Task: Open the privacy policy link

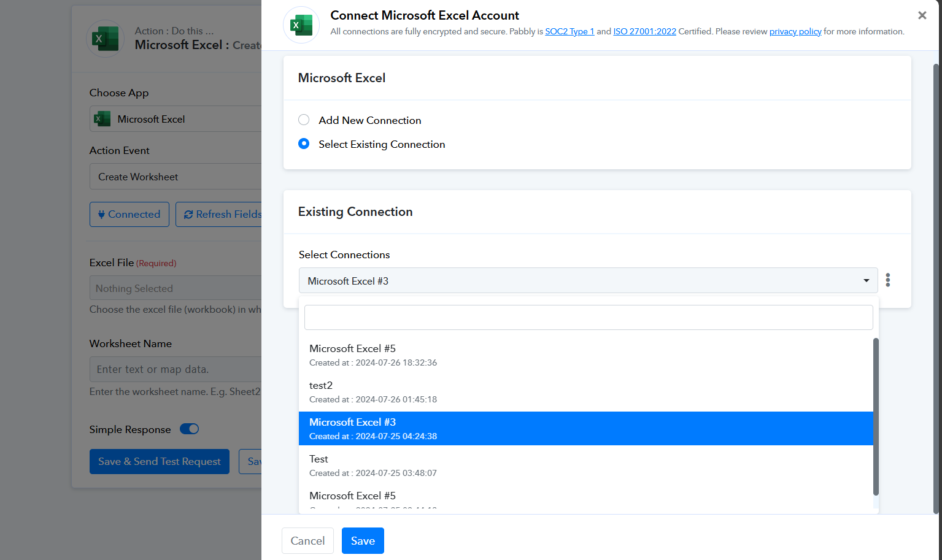Action: pyautogui.click(x=795, y=31)
